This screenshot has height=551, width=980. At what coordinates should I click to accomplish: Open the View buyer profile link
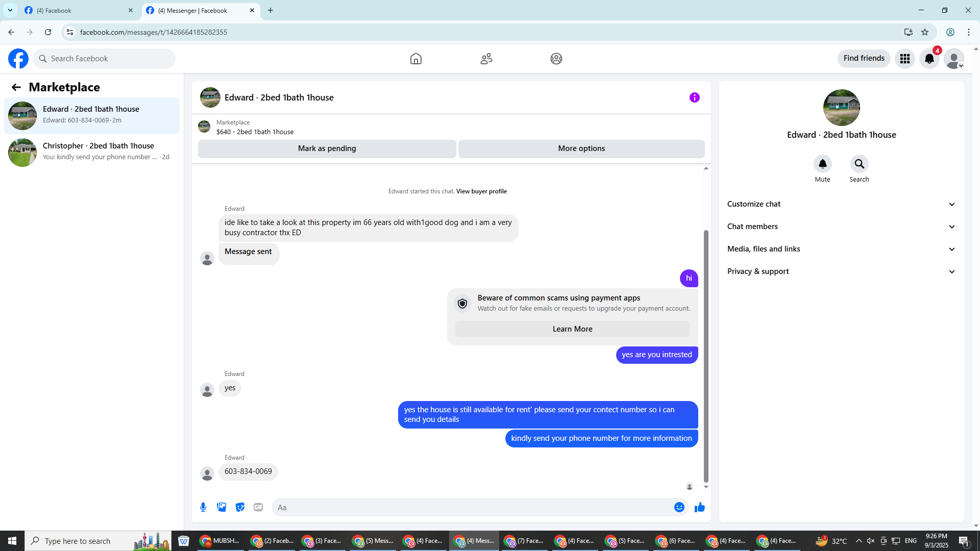[481, 191]
